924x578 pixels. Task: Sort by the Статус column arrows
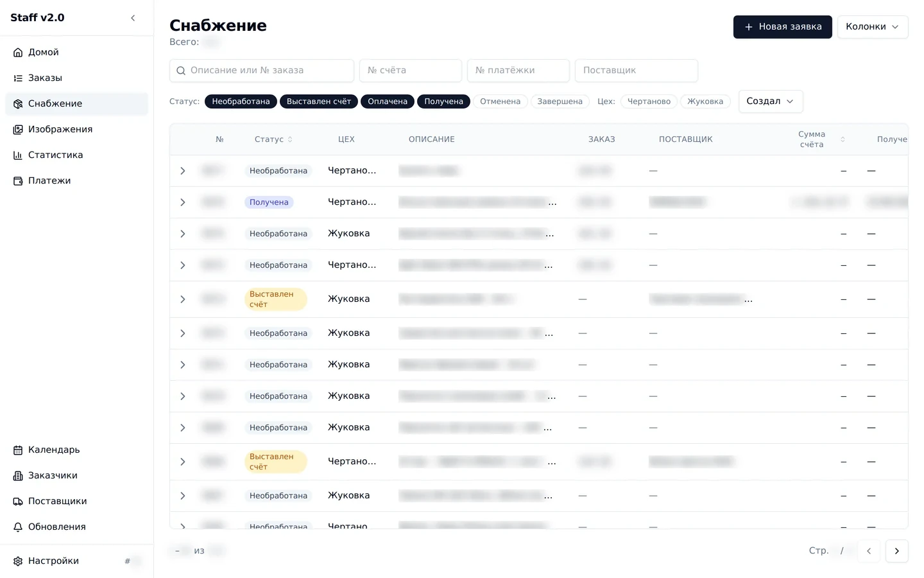290,139
